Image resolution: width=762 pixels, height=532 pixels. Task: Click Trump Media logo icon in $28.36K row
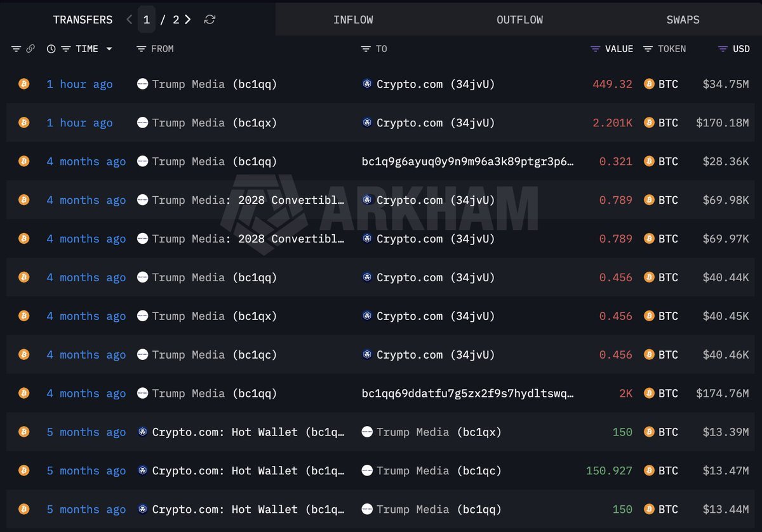click(x=143, y=161)
